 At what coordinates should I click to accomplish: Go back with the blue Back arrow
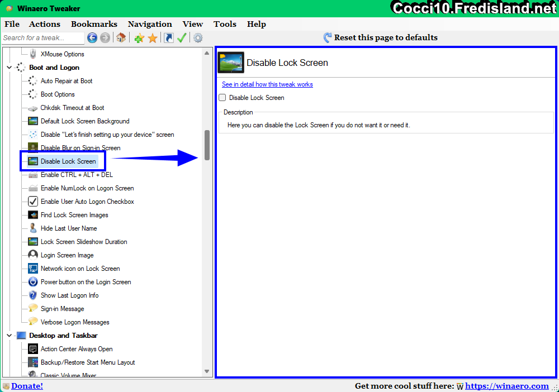(x=92, y=38)
